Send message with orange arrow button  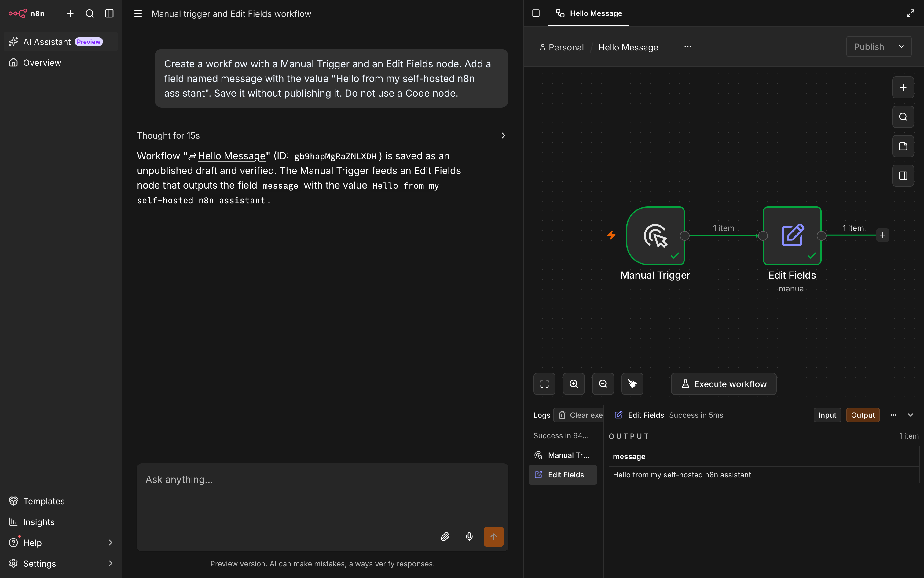pos(494,537)
